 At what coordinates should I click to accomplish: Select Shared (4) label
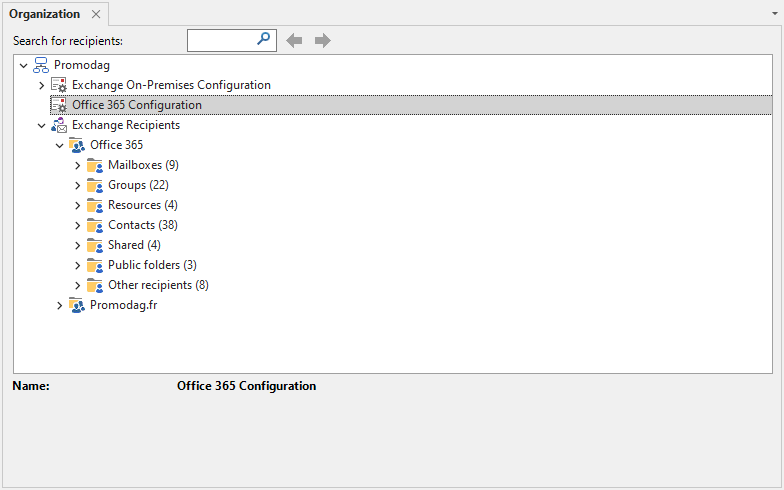[134, 245]
